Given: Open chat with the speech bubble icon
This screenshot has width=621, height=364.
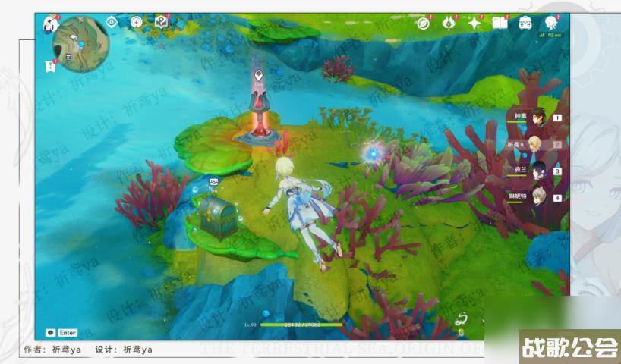Looking at the screenshot, I should (50, 333).
